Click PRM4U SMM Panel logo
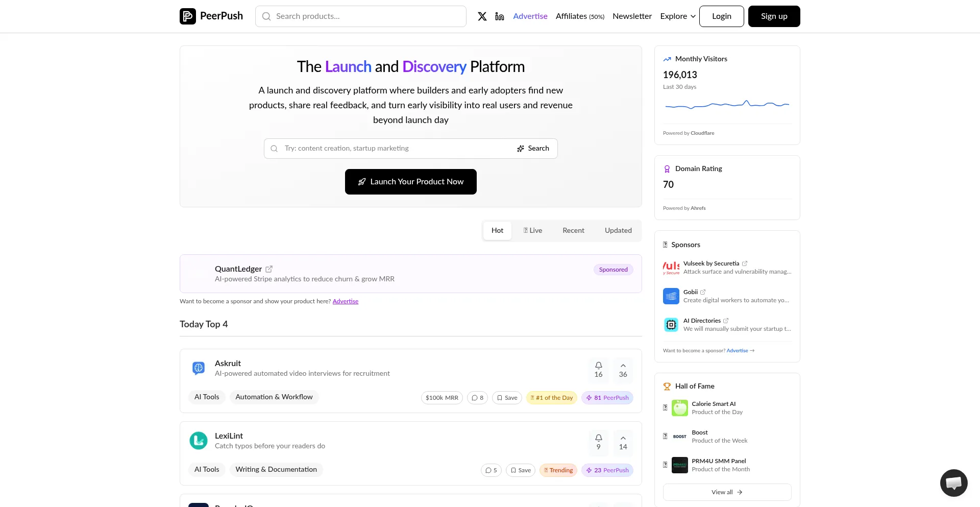980x507 pixels. point(680,465)
